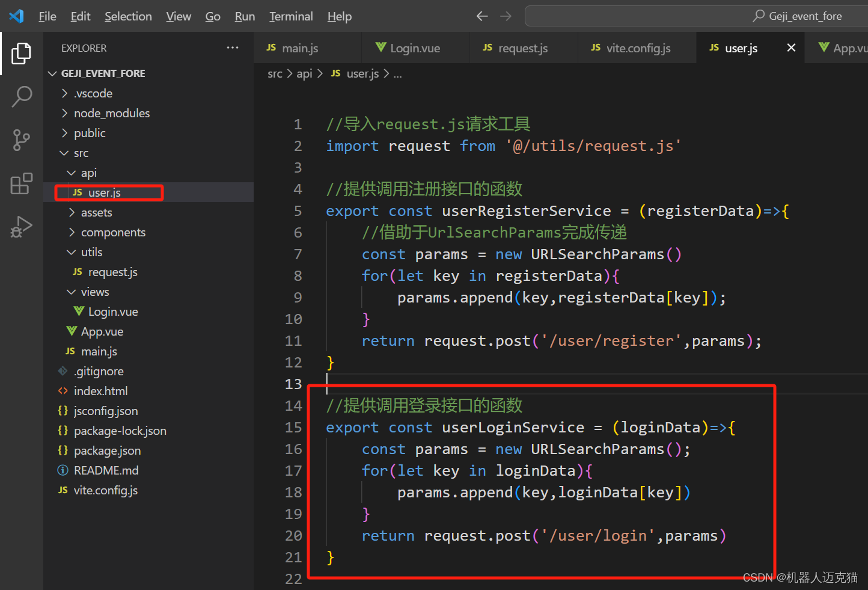Open vite.config.js in the explorer tree
This screenshot has width=868, height=590.
[148, 490]
